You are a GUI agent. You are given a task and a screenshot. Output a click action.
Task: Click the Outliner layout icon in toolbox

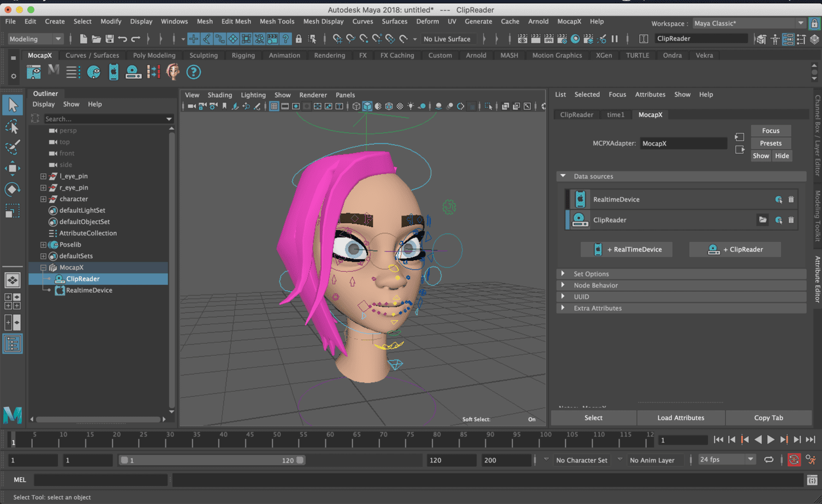(x=12, y=344)
